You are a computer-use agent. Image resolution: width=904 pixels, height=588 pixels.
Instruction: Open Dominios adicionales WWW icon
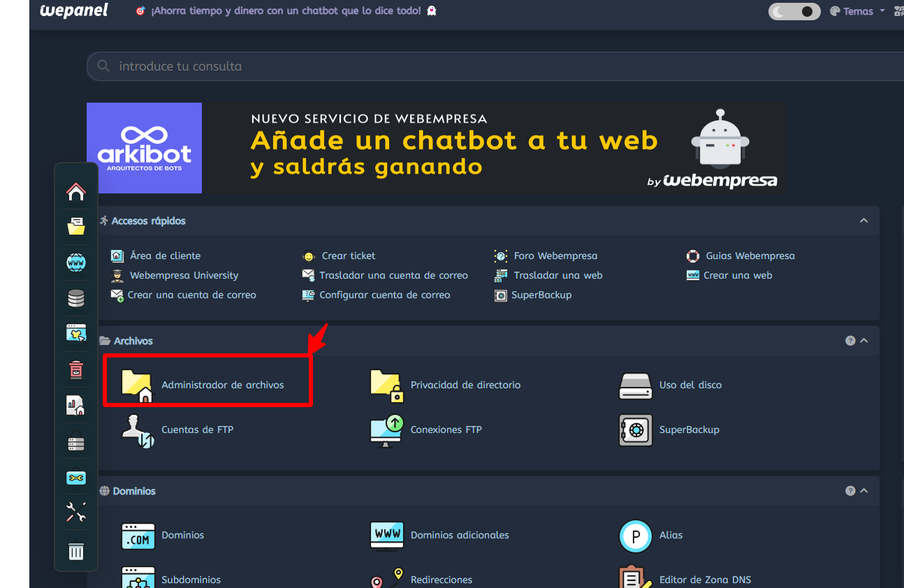click(x=387, y=536)
